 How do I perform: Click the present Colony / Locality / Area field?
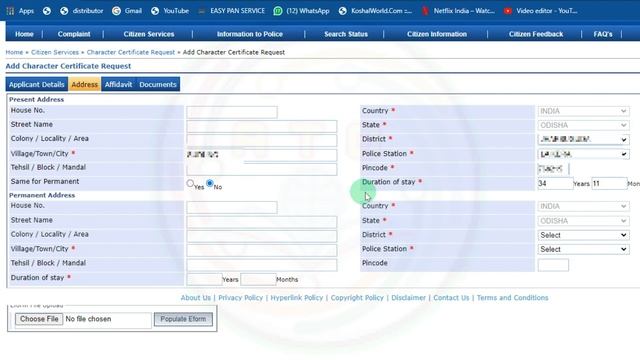(262, 140)
